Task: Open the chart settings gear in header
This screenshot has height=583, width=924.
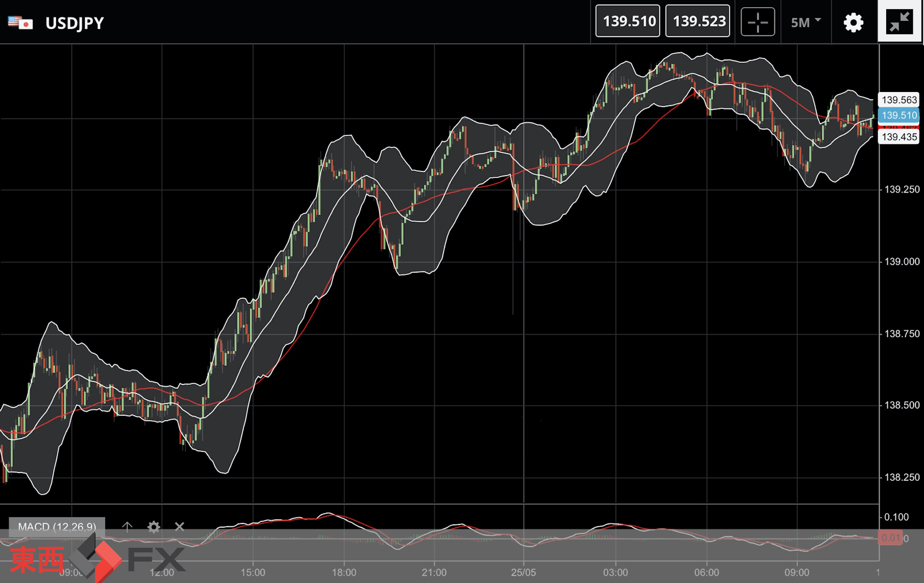Action: [x=853, y=22]
